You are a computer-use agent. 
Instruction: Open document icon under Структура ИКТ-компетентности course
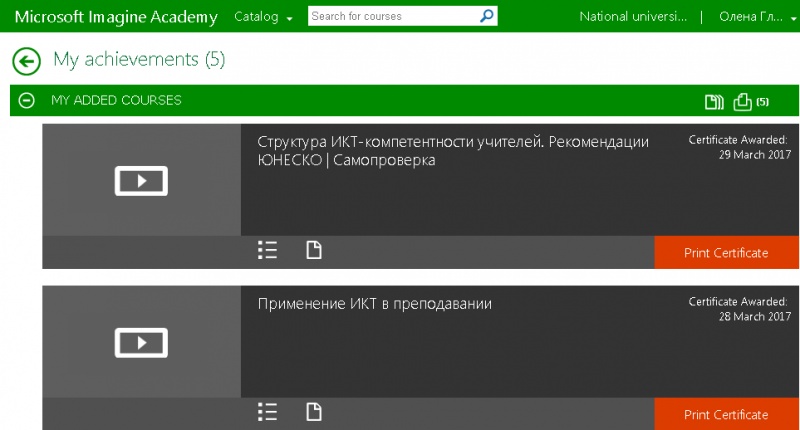pyautogui.click(x=314, y=250)
